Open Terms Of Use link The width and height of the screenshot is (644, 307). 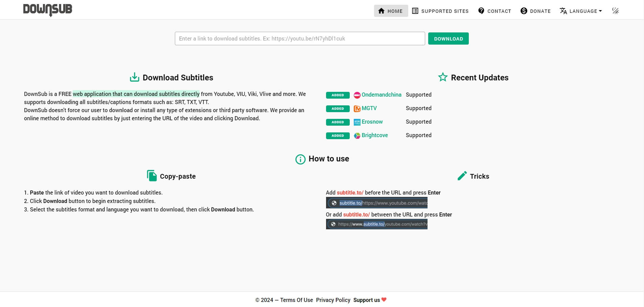pos(297,300)
